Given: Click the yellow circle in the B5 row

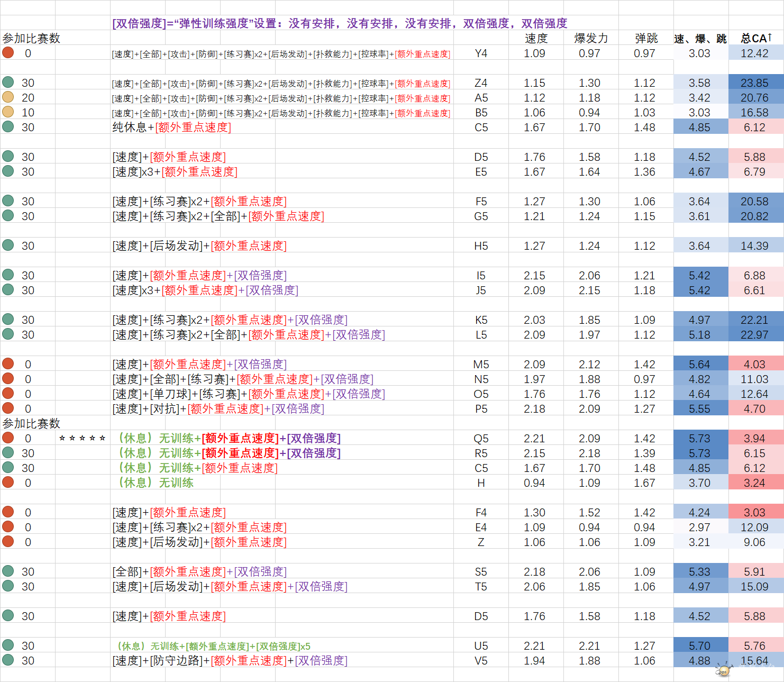Looking at the screenshot, I should tap(8, 112).
